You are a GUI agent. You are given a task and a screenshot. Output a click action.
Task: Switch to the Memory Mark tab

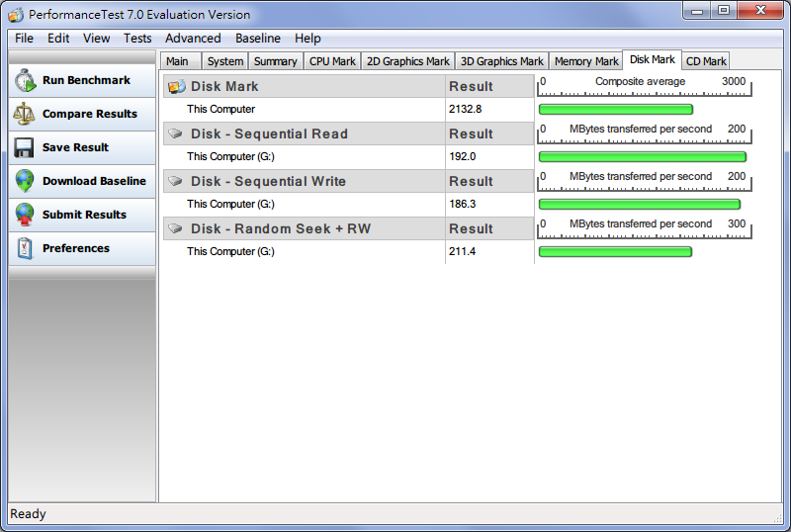tap(586, 61)
